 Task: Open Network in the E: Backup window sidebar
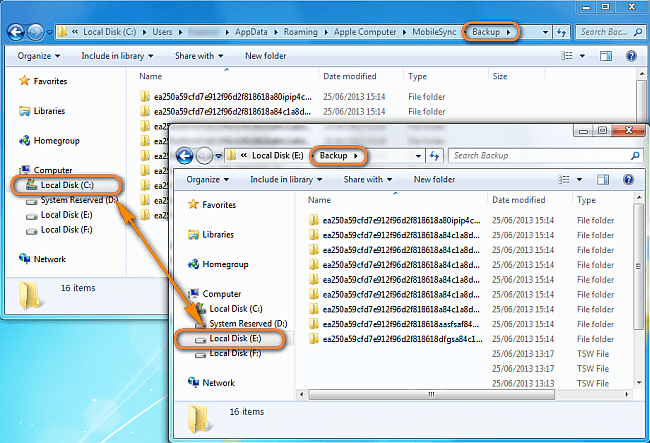(211, 383)
